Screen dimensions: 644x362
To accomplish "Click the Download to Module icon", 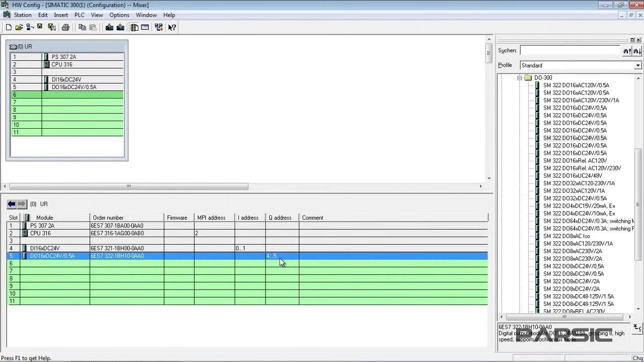I will pyautogui.click(x=109, y=27).
